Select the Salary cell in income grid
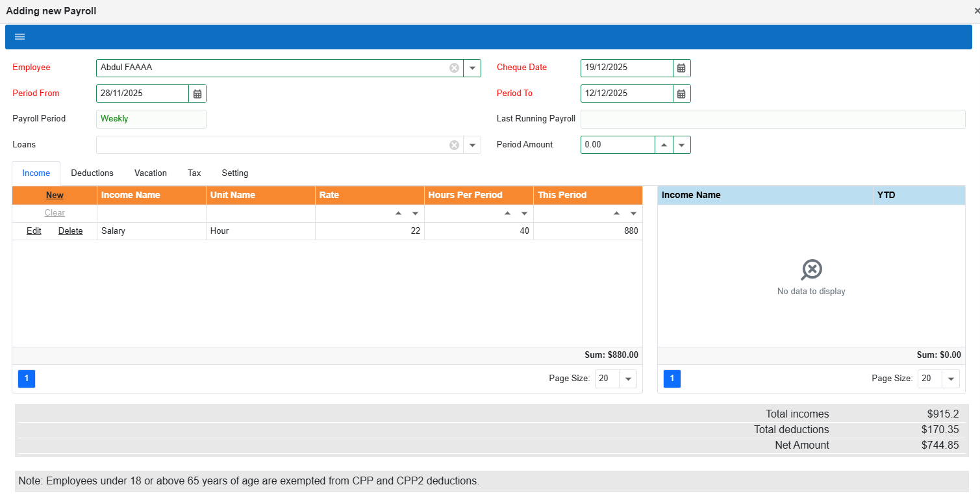Image resolution: width=980 pixels, height=500 pixels. 151,231
